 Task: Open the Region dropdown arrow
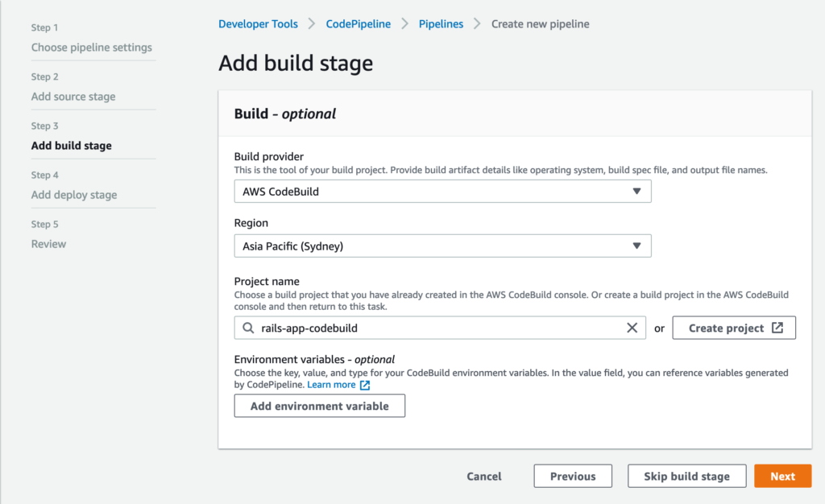point(636,246)
